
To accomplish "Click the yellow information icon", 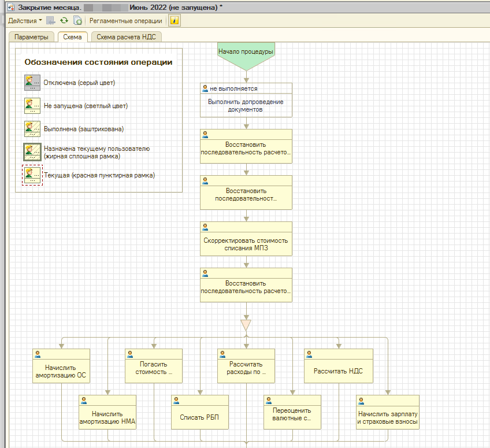I will [174, 21].
